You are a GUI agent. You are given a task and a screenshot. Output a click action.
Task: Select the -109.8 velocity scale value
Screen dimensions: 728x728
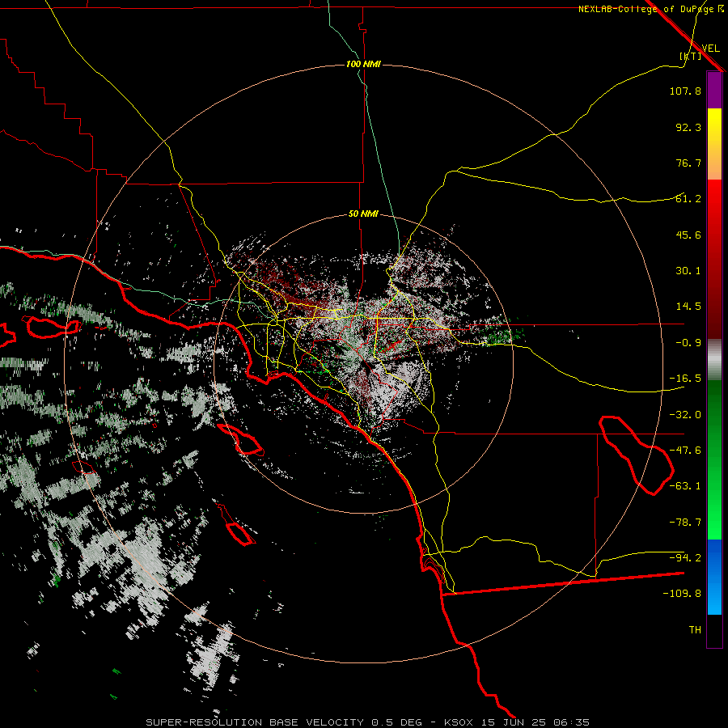tap(682, 594)
